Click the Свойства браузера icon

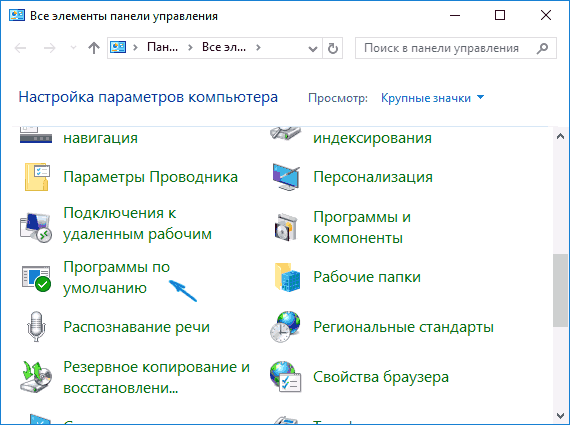[x=286, y=377]
